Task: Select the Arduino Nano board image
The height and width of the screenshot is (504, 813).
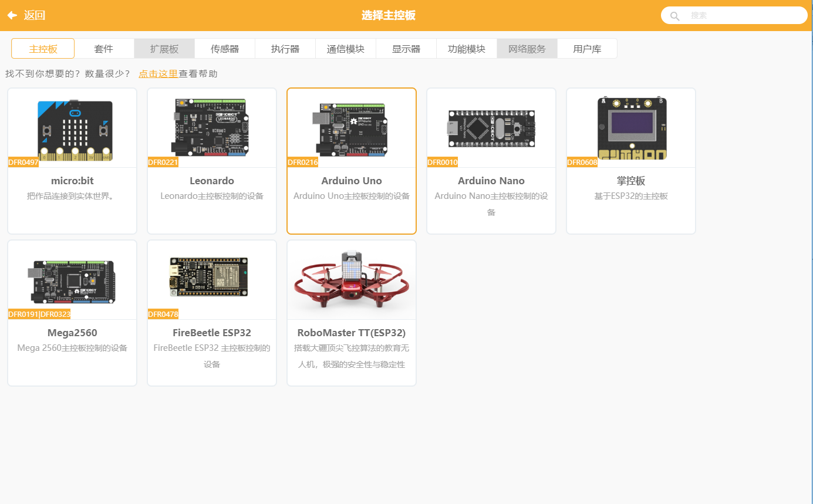Action: 491,128
